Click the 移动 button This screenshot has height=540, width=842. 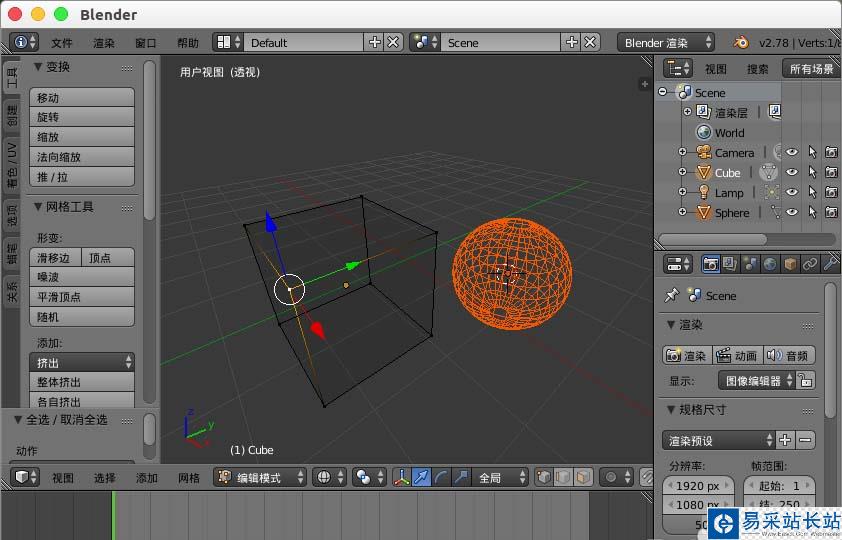82,98
